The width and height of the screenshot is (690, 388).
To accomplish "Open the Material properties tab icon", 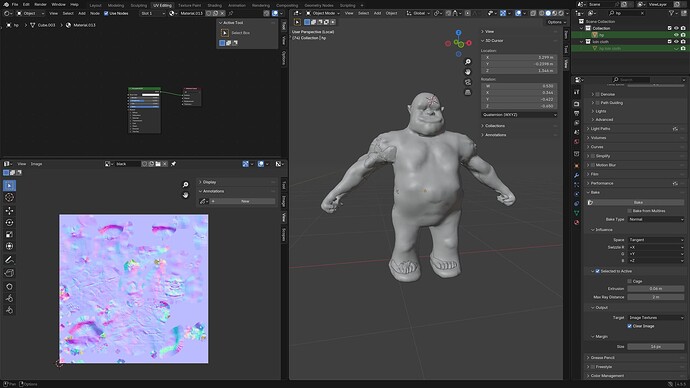I will [576, 222].
